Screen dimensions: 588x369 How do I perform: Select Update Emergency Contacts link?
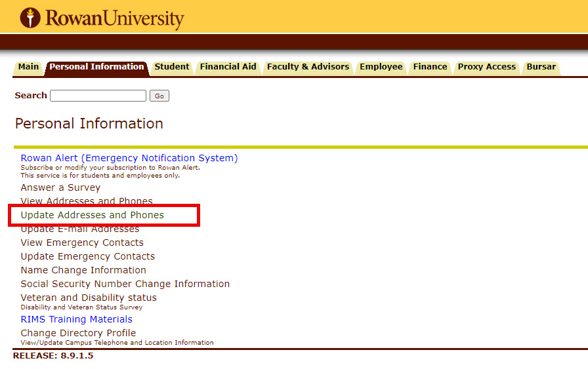(x=87, y=256)
